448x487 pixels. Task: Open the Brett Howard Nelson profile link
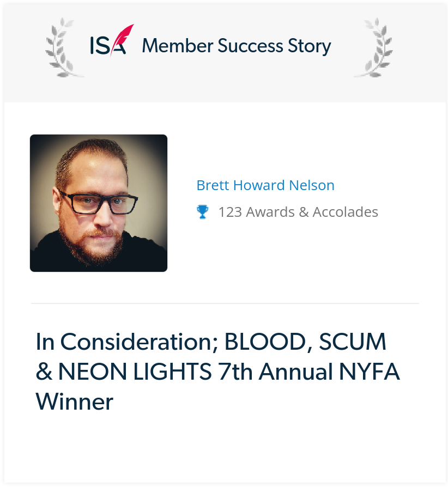(x=265, y=185)
